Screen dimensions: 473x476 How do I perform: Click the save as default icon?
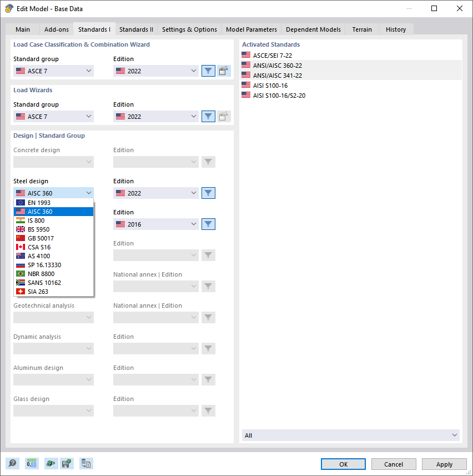(67, 464)
